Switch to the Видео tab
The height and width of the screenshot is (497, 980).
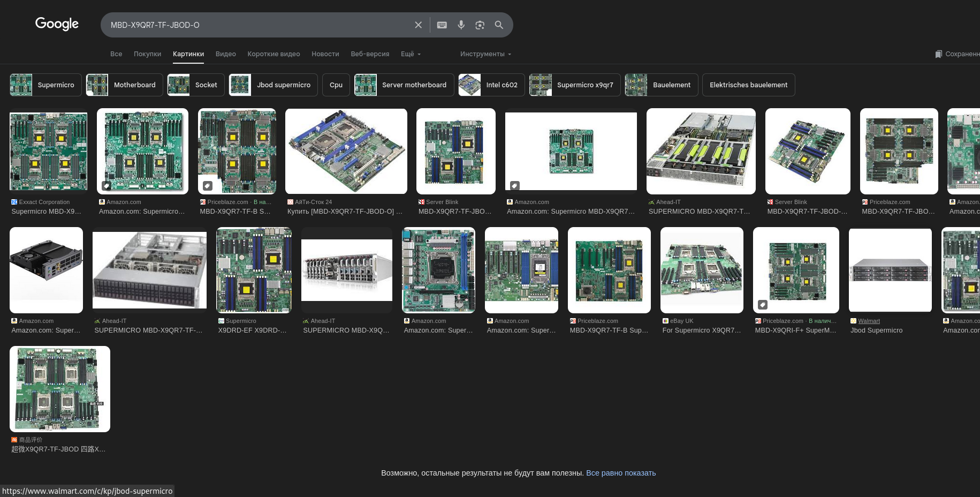coord(225,54)
